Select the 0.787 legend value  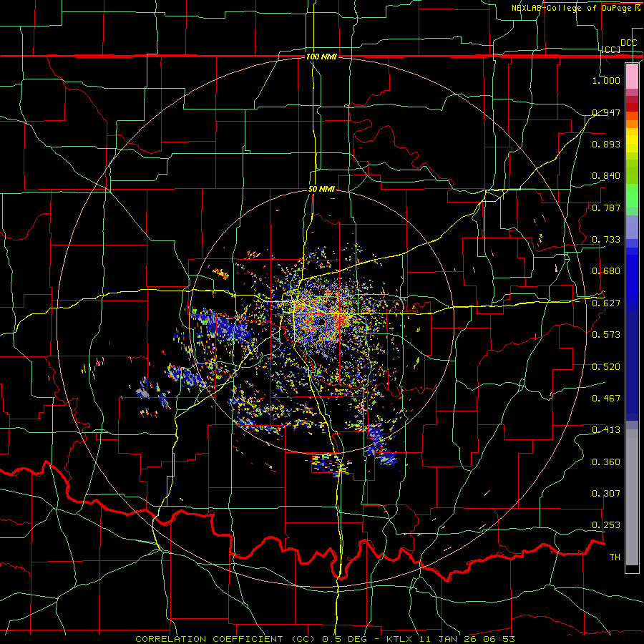(606, 208)
